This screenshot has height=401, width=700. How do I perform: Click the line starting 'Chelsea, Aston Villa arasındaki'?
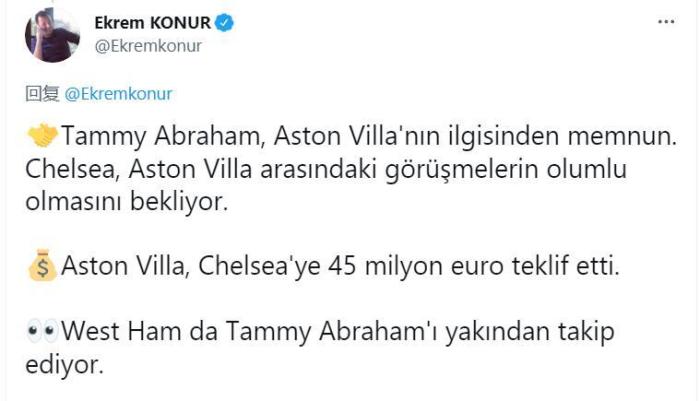[330, 171]
